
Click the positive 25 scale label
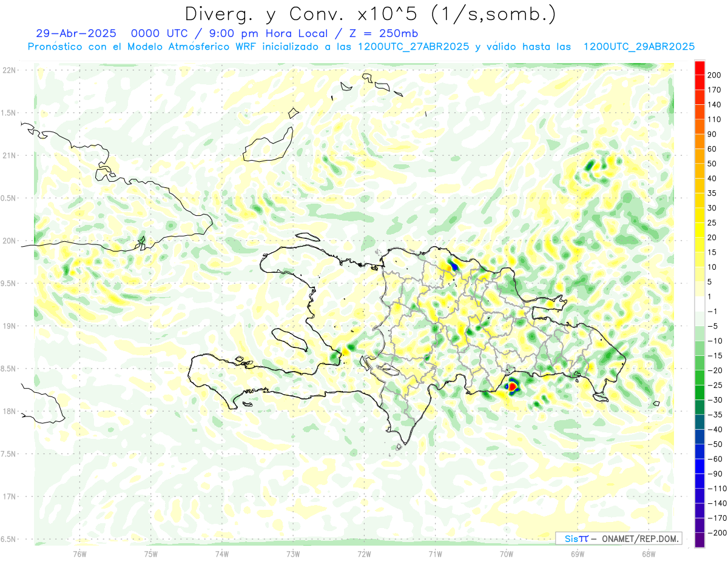[712, 222]
